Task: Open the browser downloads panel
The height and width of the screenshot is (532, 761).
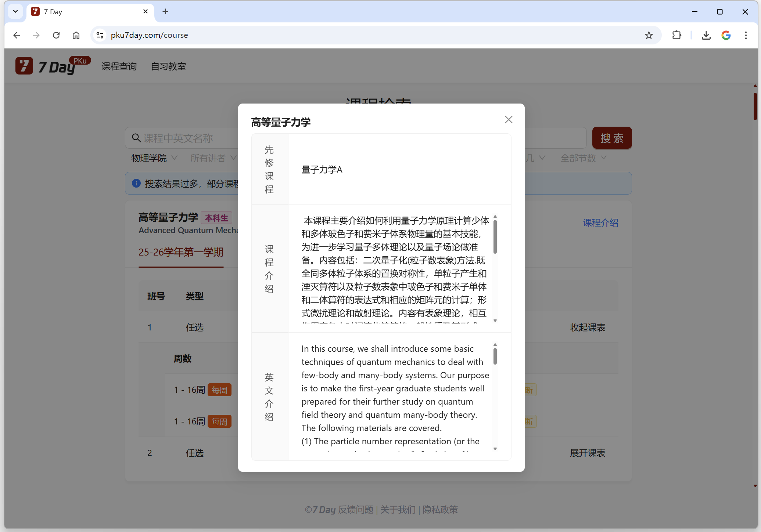Action: pyautogui.click(x=706, y=35)
